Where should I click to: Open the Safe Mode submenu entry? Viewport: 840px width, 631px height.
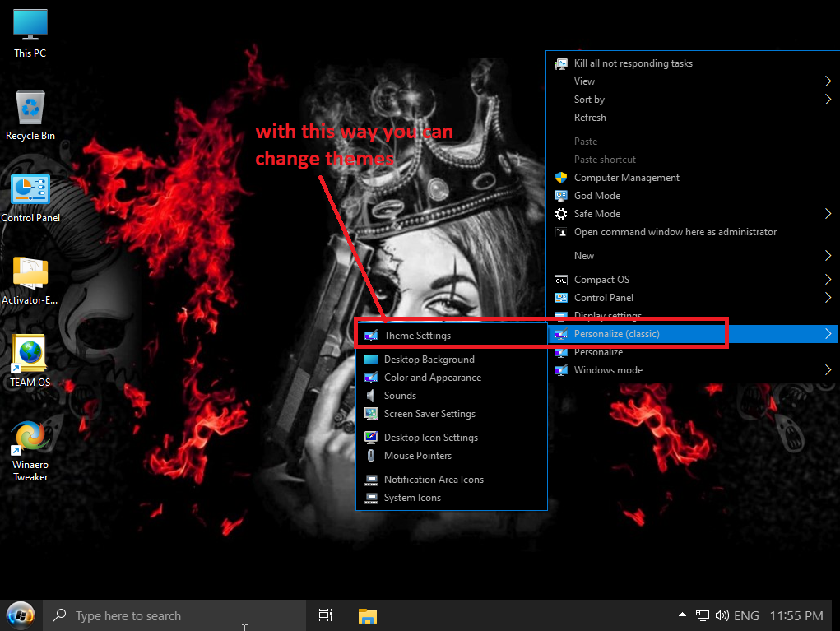pyautogui.click(x=693, y=214)
